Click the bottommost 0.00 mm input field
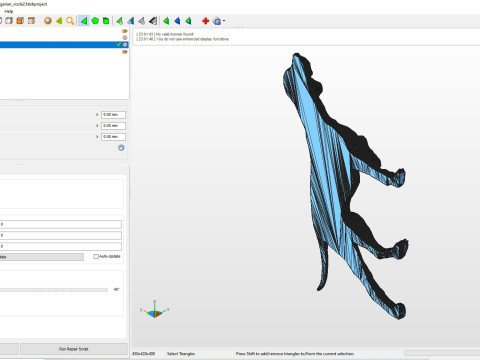Screen dimensions: 480x360 pyautogui.click(x=113, y=137)
